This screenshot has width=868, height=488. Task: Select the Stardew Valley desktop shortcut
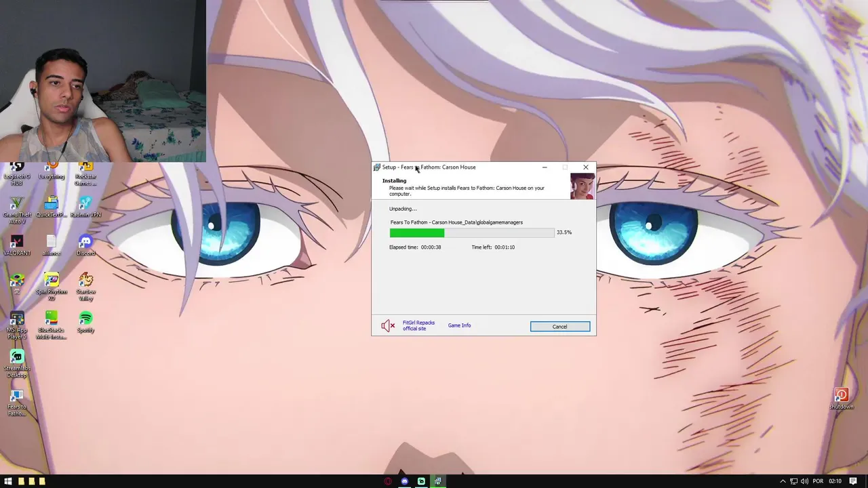85,287
